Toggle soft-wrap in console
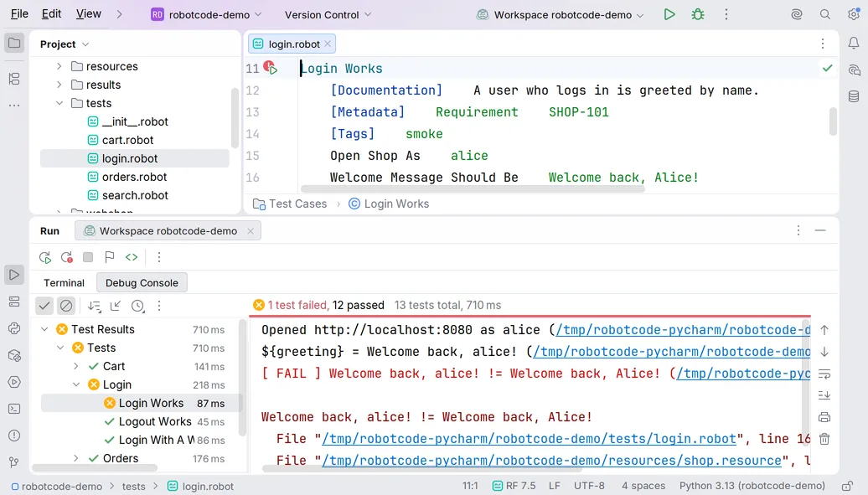The image size is (868, 495). tap(824, 374)
